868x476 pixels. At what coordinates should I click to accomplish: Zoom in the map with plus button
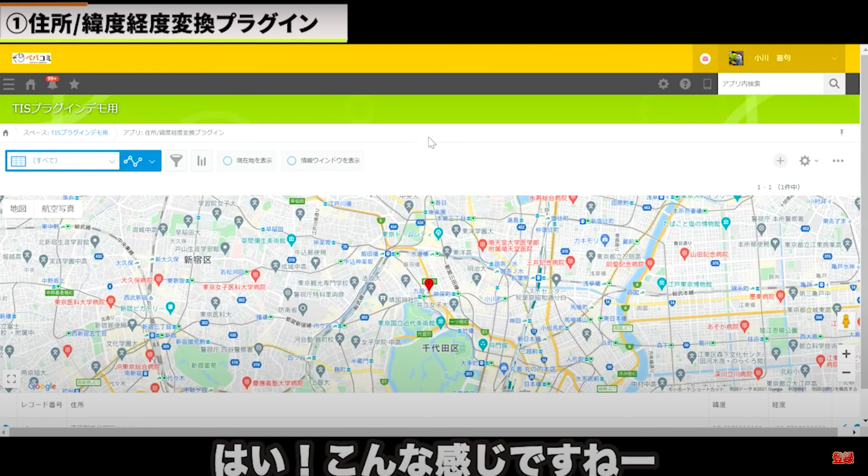coord(846,354)
